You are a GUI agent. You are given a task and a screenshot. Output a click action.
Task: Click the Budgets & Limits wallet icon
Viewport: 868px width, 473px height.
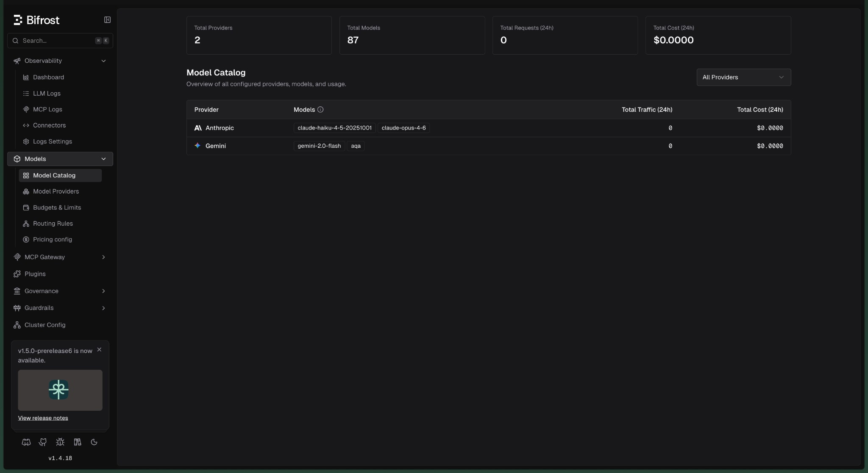pyautogui.click(x=26, y=207)
